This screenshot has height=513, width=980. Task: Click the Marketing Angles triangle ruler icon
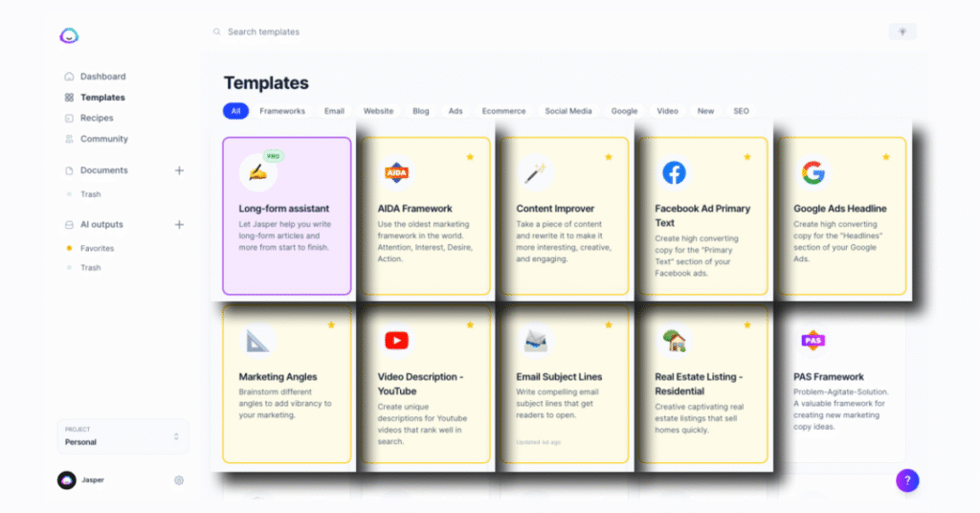(257, 341)
